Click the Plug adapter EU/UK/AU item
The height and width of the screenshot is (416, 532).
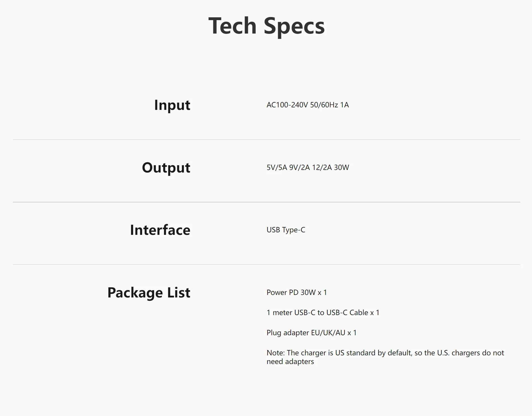[x=311, y=333]
